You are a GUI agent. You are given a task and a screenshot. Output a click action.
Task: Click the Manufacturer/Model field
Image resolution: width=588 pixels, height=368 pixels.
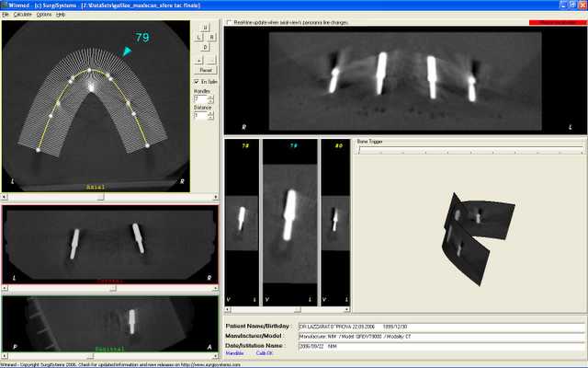(441, 337)
